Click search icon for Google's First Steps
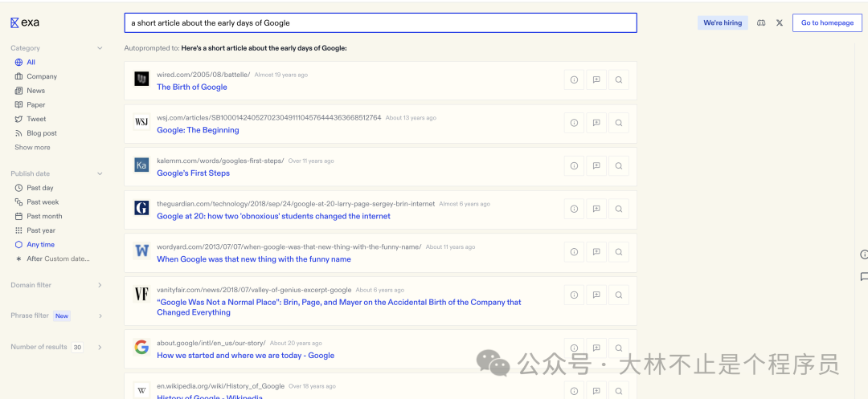This screenshot has width=868, height=399. pyautogui.click(x=618, y=166)
